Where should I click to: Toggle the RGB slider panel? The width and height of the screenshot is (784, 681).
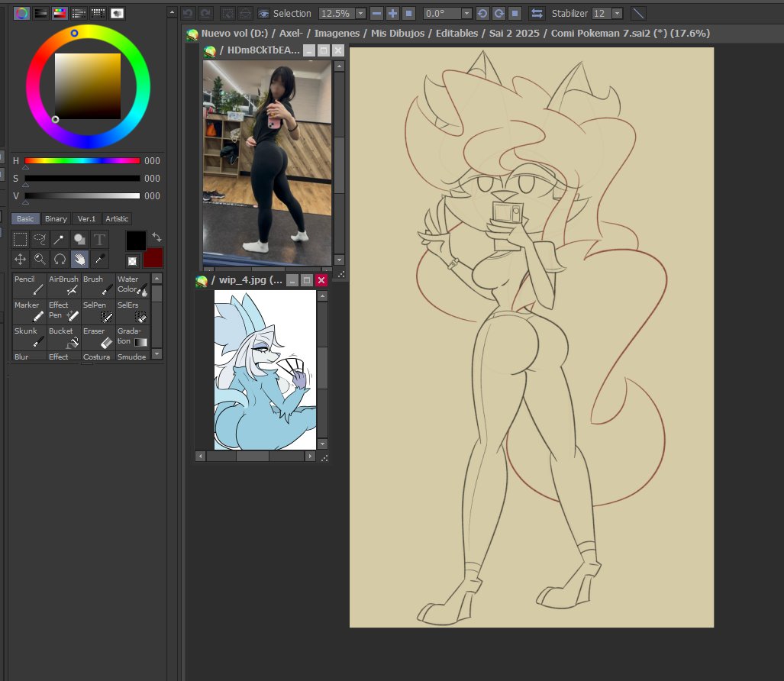[x=40, y=13]
